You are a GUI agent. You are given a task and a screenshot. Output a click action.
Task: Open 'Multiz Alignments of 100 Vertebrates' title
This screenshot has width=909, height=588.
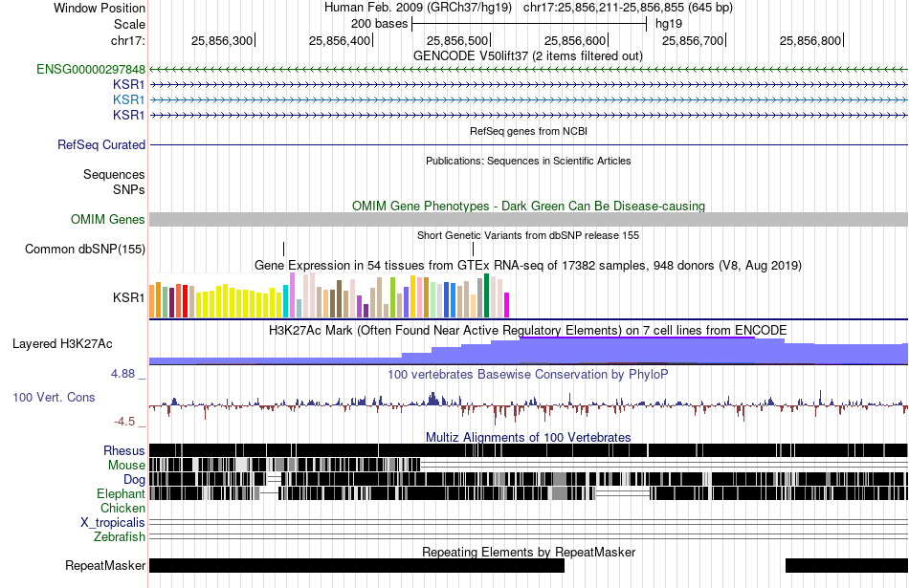(528, 437)
